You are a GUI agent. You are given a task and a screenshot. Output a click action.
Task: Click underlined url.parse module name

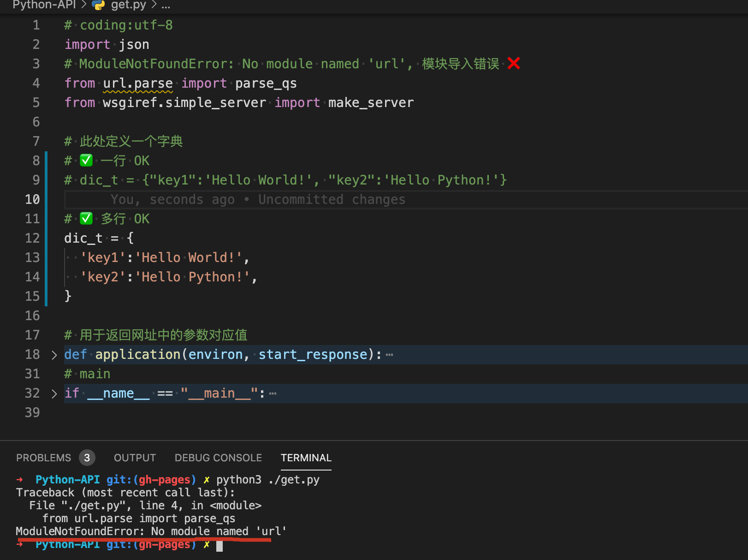[138, 83]
